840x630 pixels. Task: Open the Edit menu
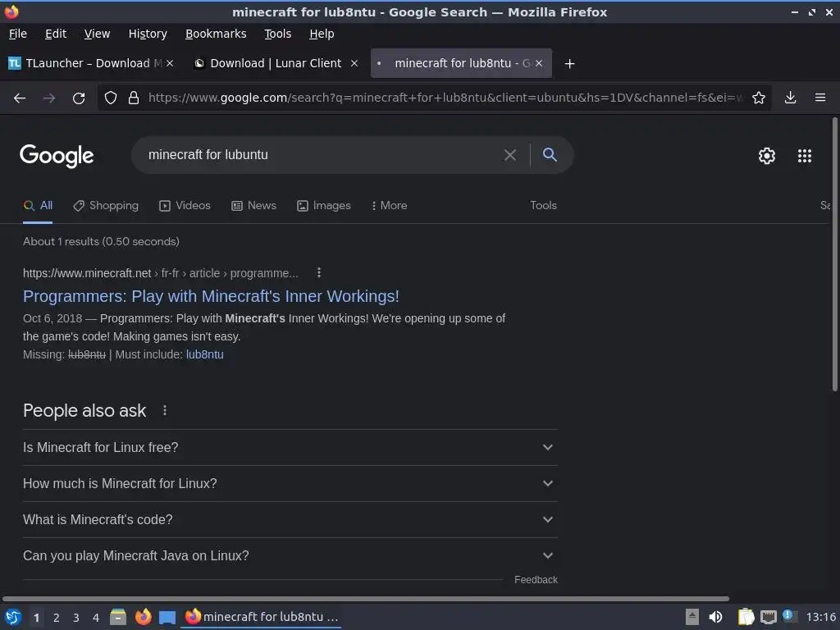click(x=56, y=34)
